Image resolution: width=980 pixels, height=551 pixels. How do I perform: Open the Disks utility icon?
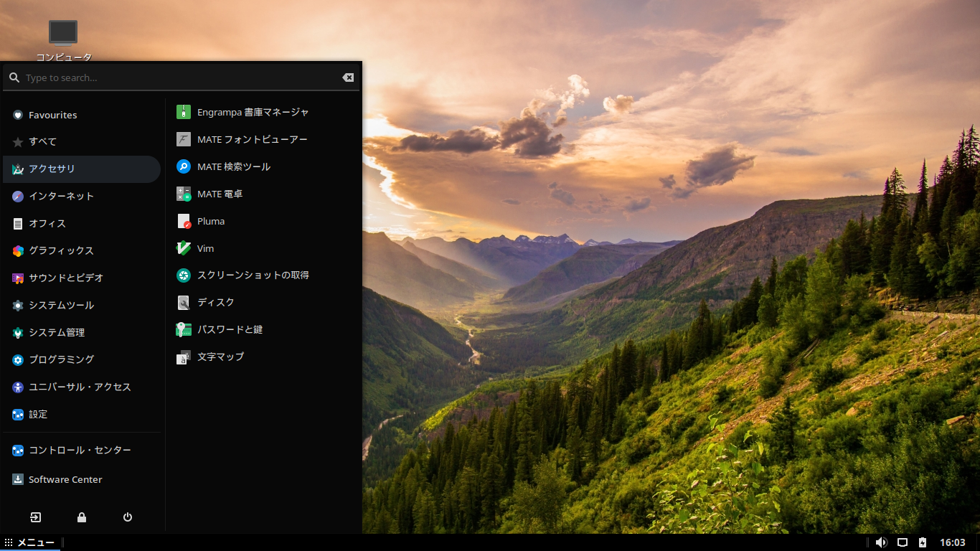[184, 302]
